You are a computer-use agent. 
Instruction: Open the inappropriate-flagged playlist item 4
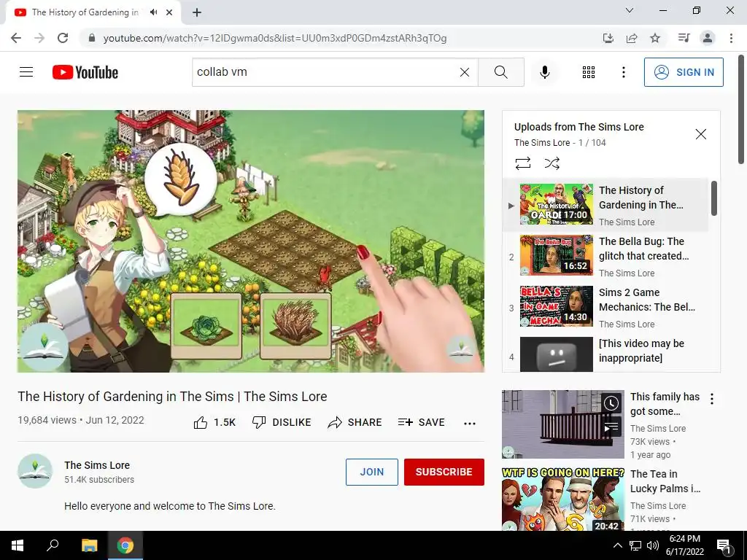point(605,355)
